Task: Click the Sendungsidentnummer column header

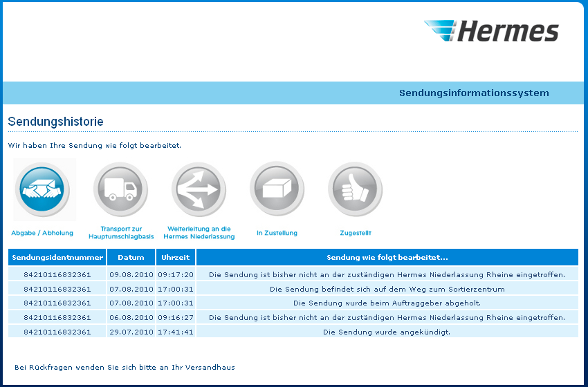Action: click(x=57, y=258)
